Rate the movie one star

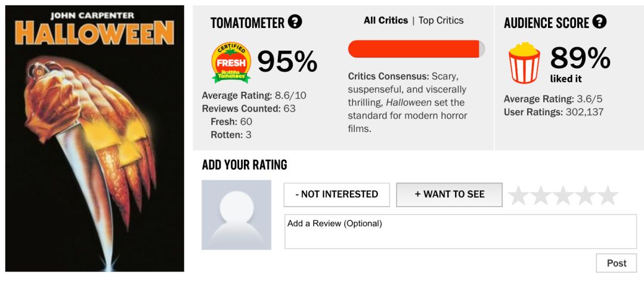(x=519, y=195)
